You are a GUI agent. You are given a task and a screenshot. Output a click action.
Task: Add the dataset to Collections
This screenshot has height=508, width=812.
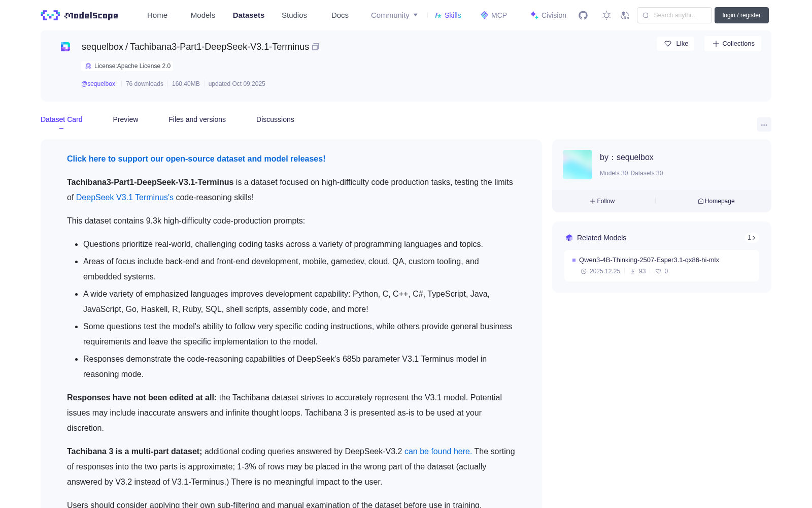point(733,44)
